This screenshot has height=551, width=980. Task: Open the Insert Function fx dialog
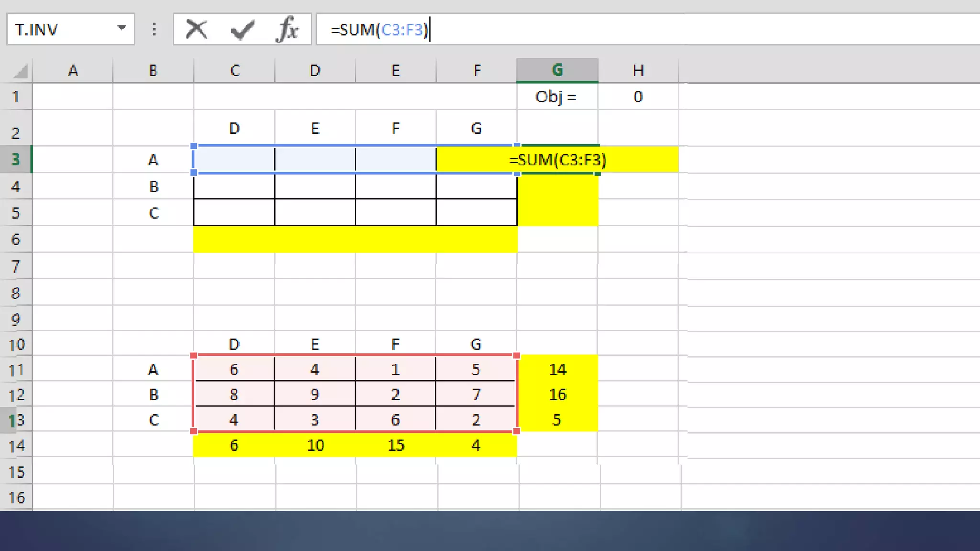click(287, 30)
